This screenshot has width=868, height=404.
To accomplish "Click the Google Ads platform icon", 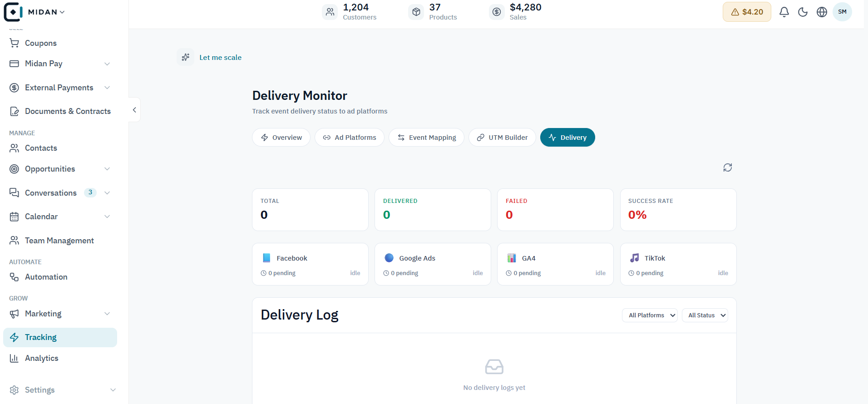I will (x=389, y=258).
